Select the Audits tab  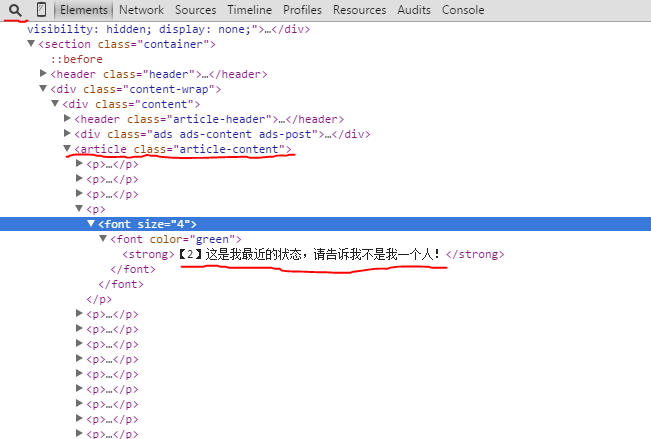tap(414, 10)
